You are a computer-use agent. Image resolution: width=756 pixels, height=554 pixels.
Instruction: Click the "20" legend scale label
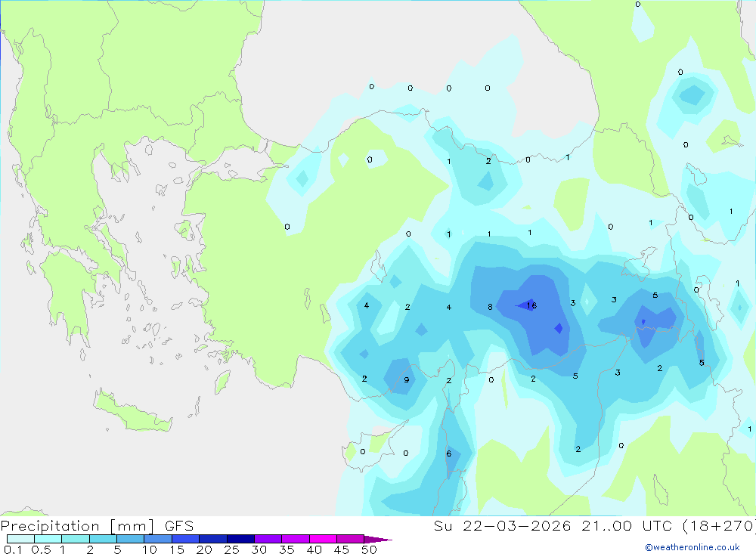pyautogui.click(x=204, y=549)
